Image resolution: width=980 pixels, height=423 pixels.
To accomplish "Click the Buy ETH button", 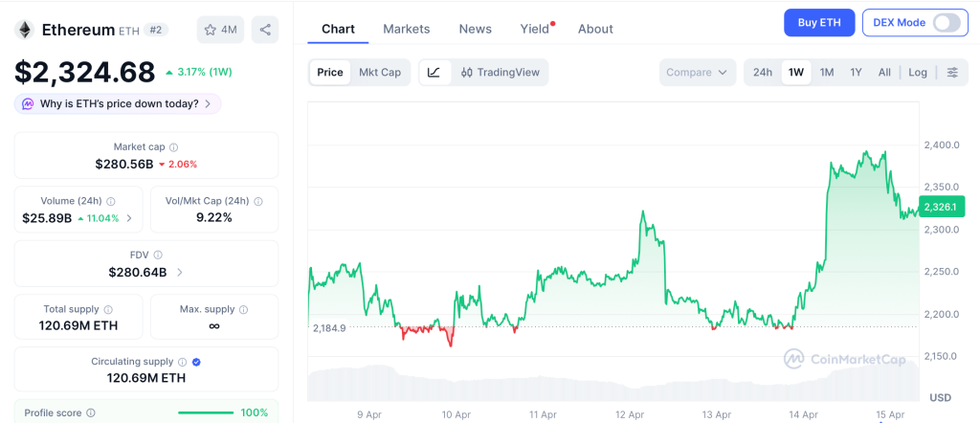I will 819,23.
